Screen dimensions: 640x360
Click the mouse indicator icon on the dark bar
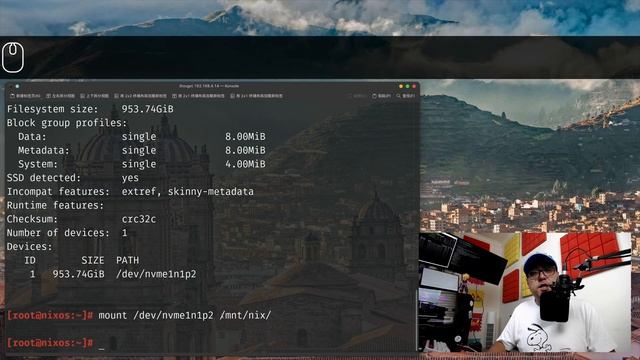coord(13,57)
